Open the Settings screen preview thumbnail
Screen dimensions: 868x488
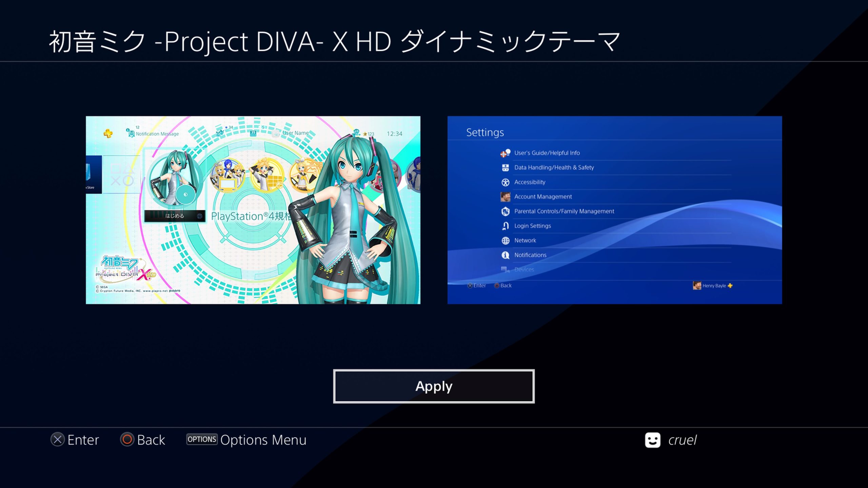point(614,210)
